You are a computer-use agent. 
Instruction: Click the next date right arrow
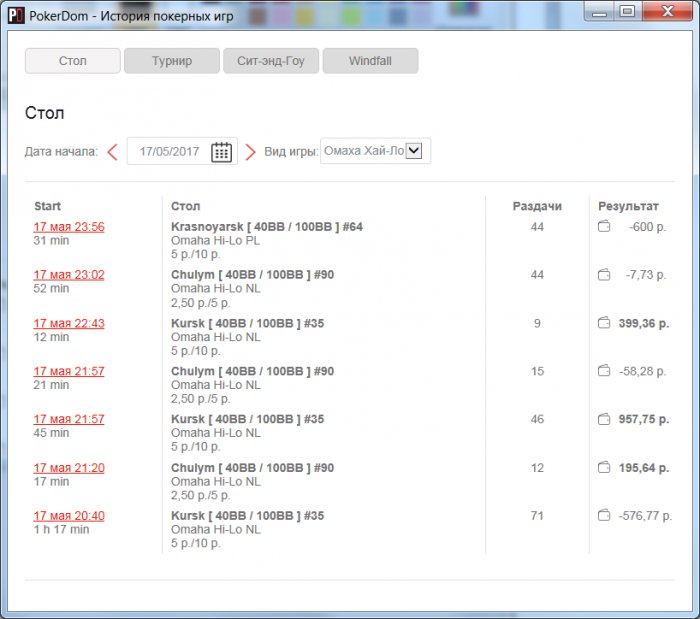(x=251, y=152)
